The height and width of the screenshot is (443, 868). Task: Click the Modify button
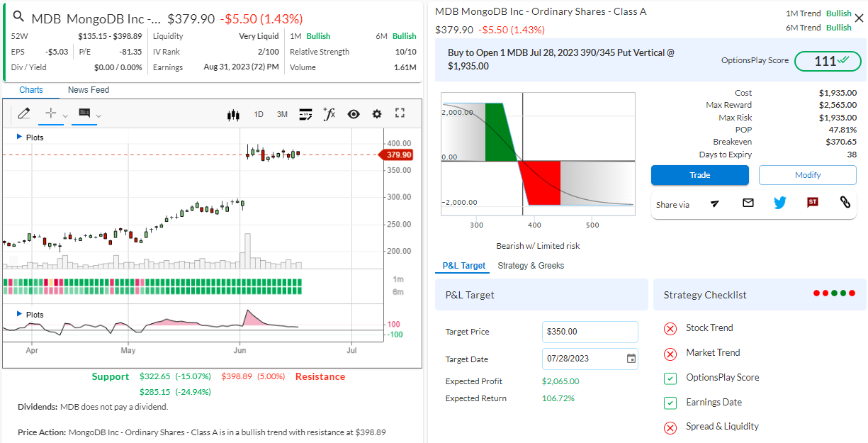(808, 175)
